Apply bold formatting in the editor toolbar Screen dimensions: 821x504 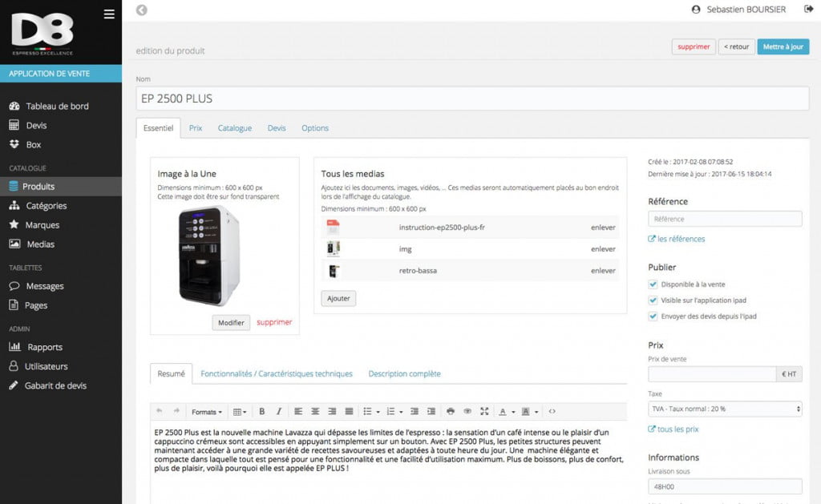(x=262, y=411)
